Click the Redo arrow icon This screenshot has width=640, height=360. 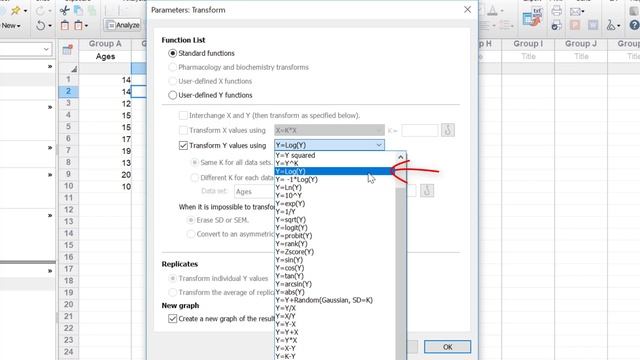pos(40,11)
